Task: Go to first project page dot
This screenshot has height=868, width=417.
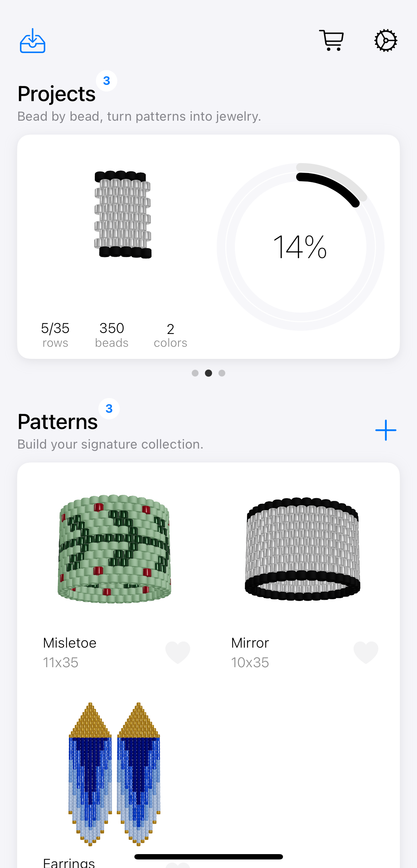Action: pyautogui.click(x=195, y=373)
